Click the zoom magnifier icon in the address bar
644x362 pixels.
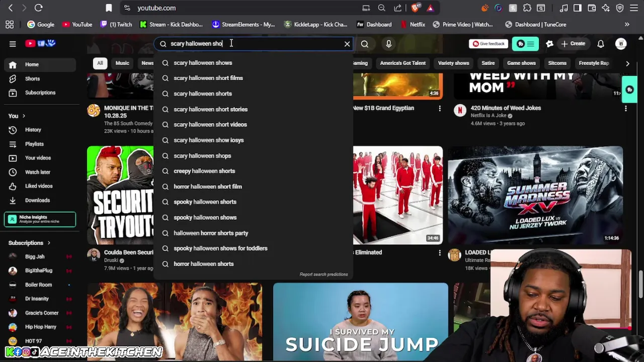tap(382, 8)
